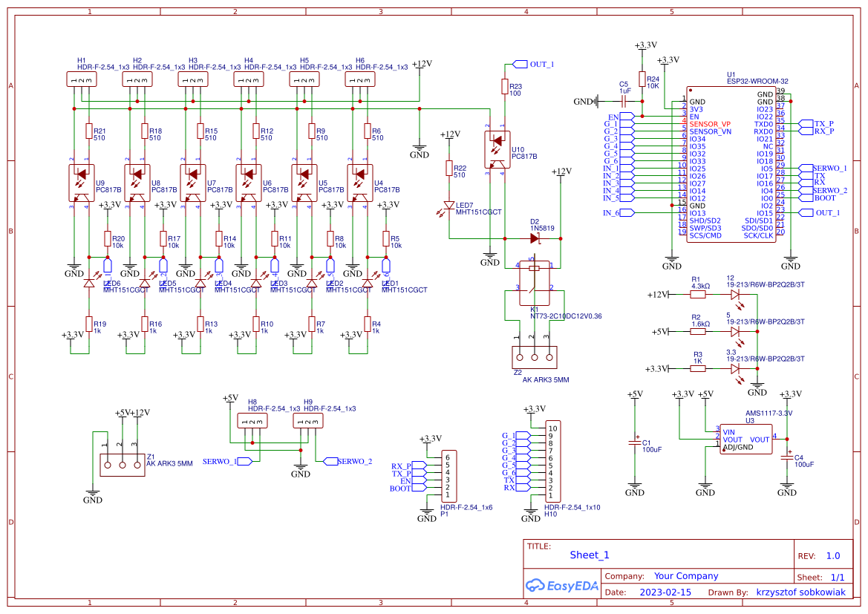Select the AMS1117-3.3V regulator U3
Viewport: 868px width, 614px height.
[745, 438]
